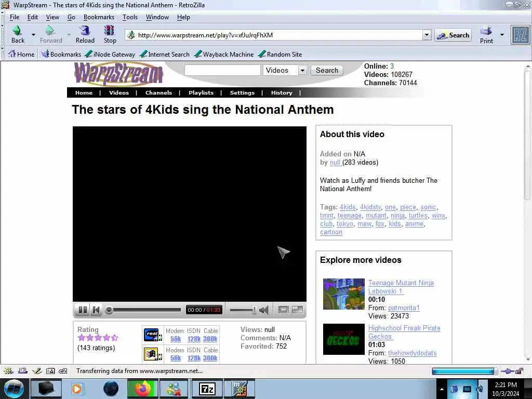This screenshot has width=532, height=399.
Task: Stop the page load via the Stop icon
Action: 110,31
